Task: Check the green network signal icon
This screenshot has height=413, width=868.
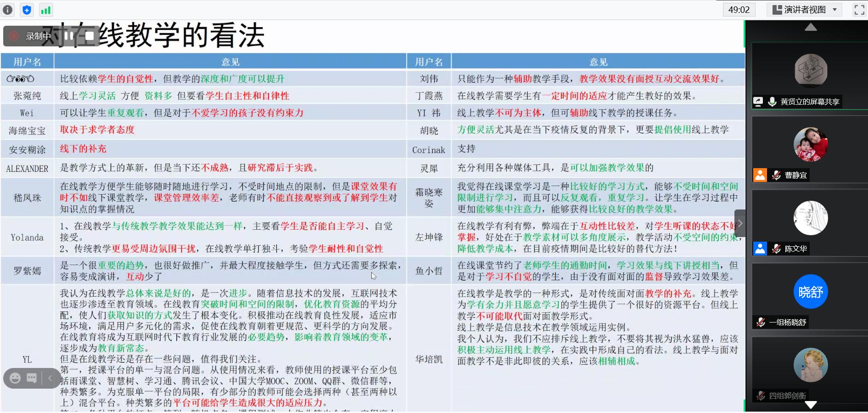Action: click(45, 10)
